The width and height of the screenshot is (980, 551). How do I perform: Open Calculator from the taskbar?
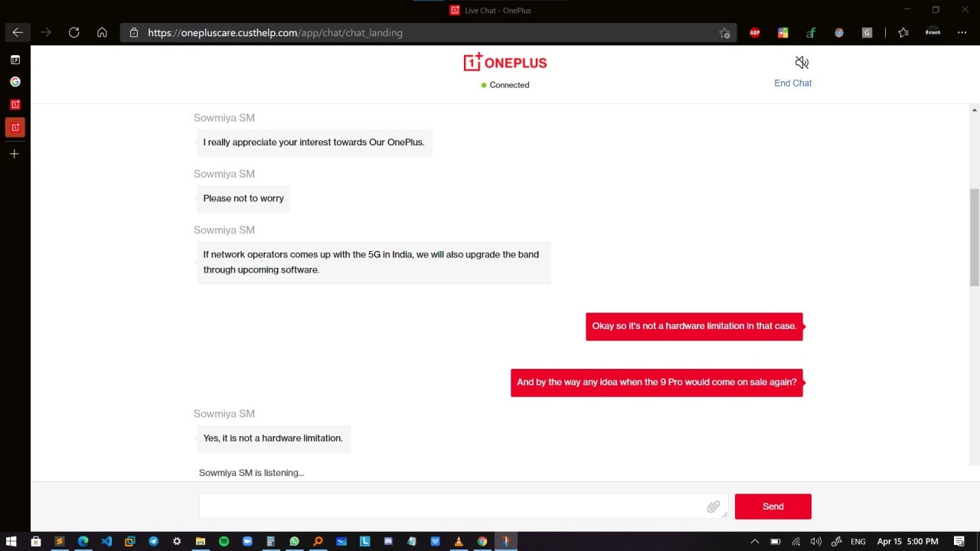pyautogui.click(x=271, y=541)
